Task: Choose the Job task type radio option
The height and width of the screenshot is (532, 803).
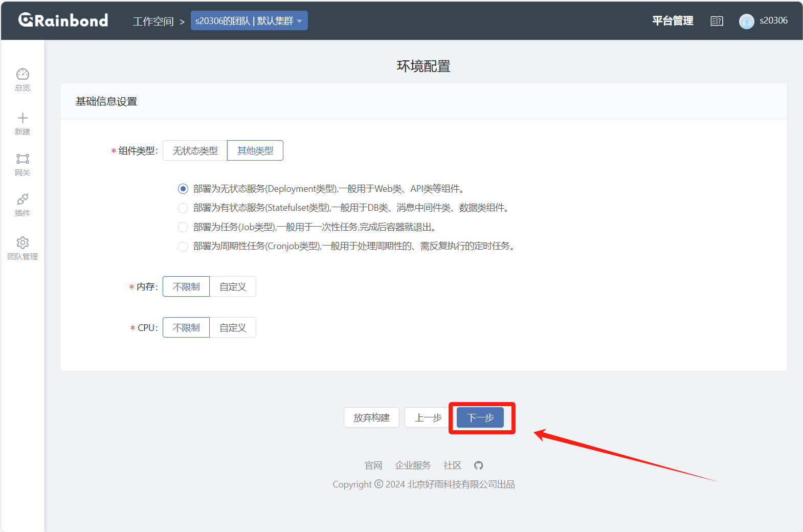Action: pos(183,227)
